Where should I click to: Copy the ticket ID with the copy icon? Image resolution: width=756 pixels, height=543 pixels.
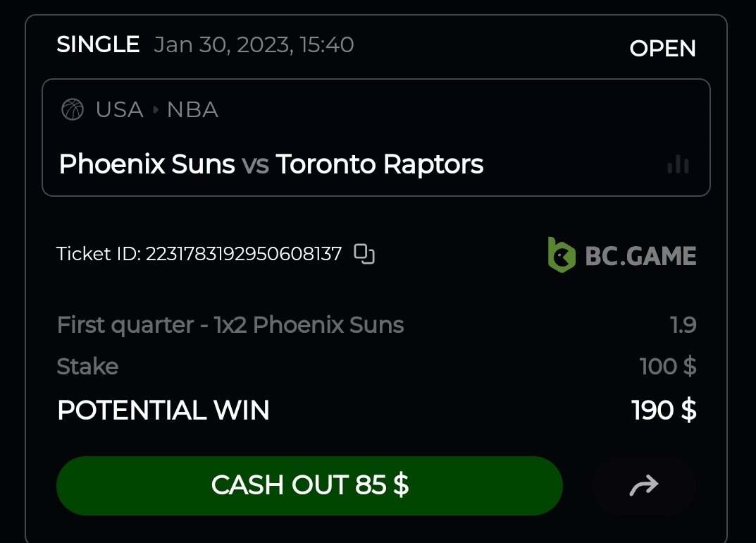tap(364, 254)
